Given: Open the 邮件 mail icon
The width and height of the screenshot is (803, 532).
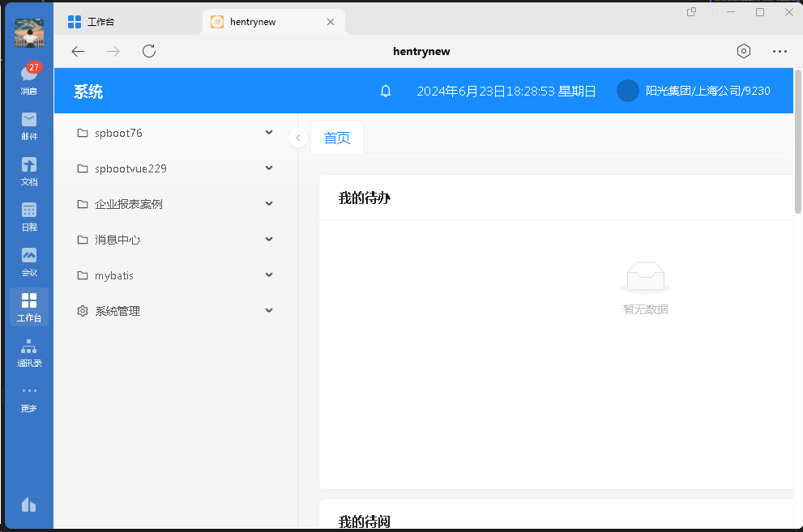Looking at the screenshot, I should (x=29, y=126).
